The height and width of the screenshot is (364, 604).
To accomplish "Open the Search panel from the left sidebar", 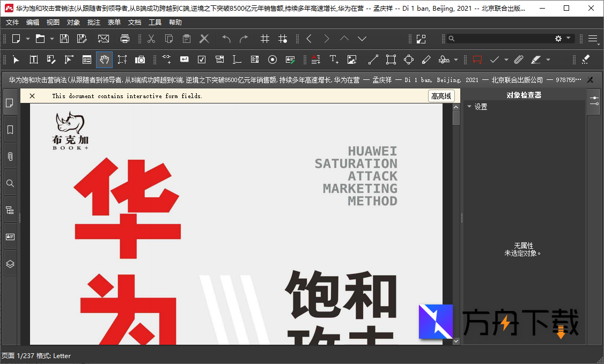I will pos(10,183).
